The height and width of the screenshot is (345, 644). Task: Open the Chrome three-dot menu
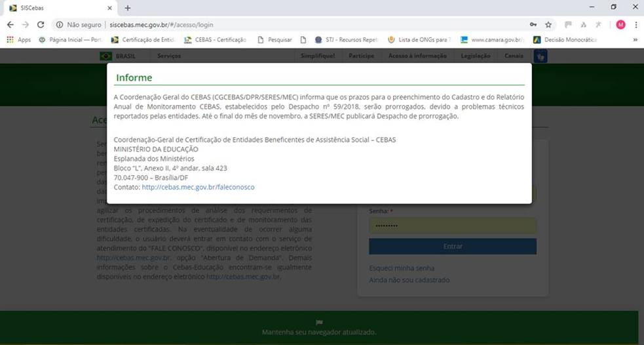[x=635, y=25]
